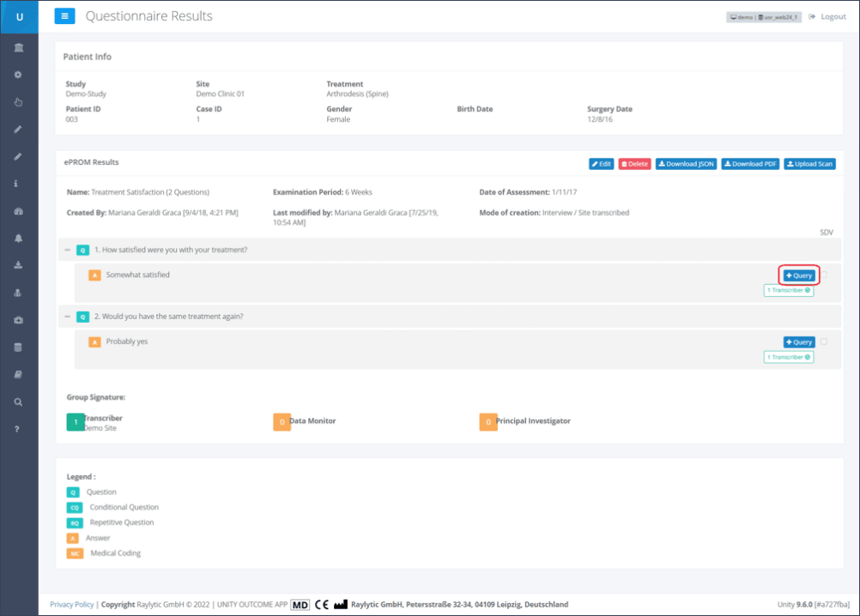Open the Privacy Policy link
Viewport: 860px width, 616px height.
pos(72,605)
